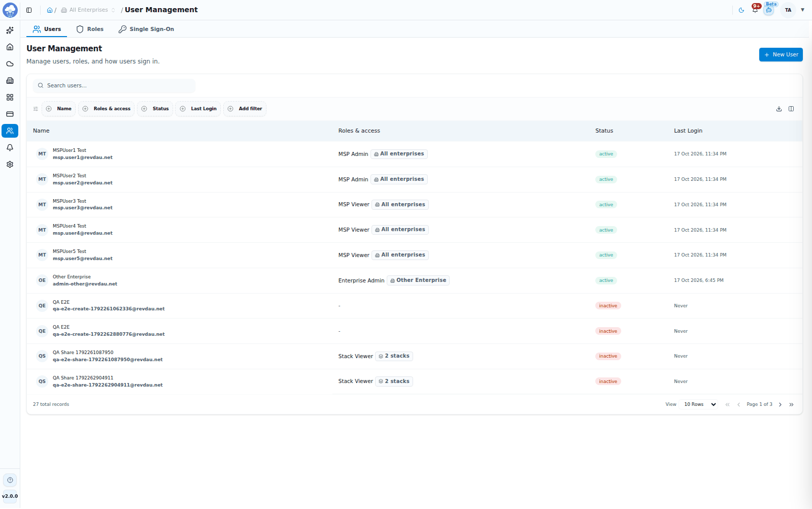Jump to the last page arrow
The width and height of the screenshot is (812, 509).
click(791, 405)
